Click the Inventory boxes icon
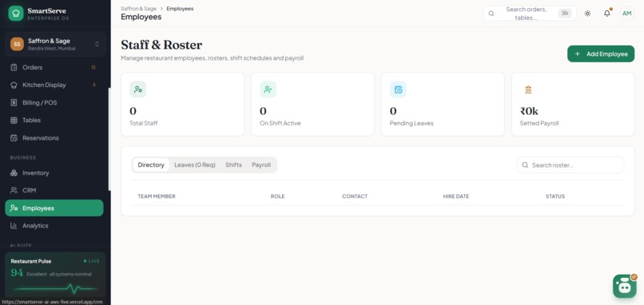Screen dimensions: 644x305 pos(14,172)
